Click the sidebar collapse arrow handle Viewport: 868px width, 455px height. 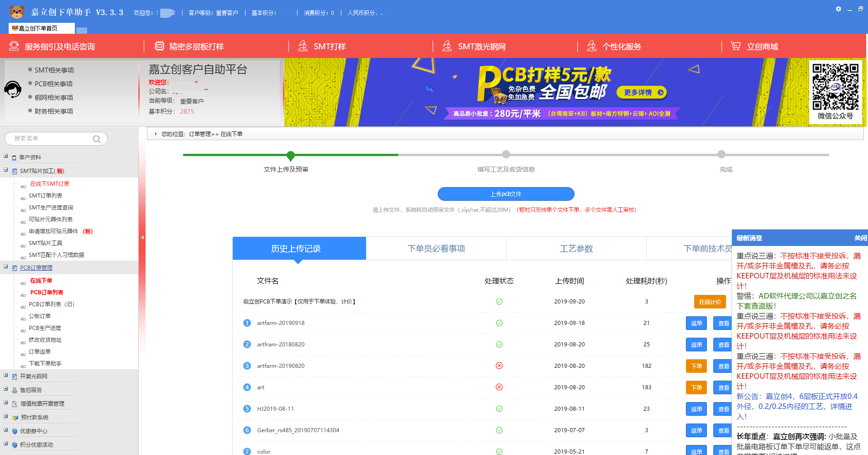[142, 237]
